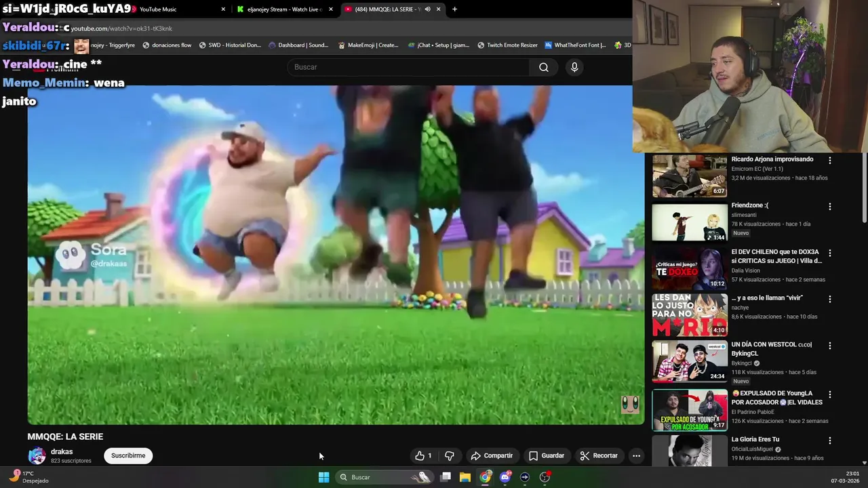
Task: Click the YouTube Buscar search field
Action: click(409, 67)
